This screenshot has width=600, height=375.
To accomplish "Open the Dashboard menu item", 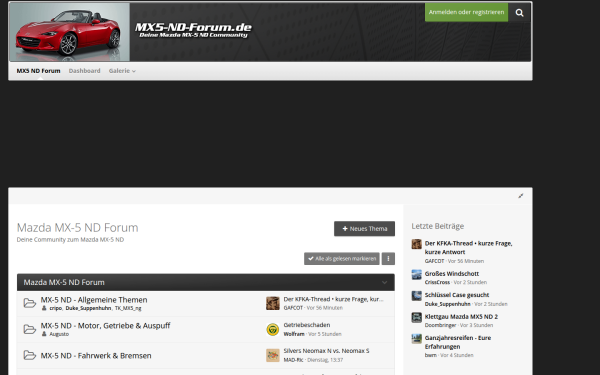I will click(x=85, y=71).
